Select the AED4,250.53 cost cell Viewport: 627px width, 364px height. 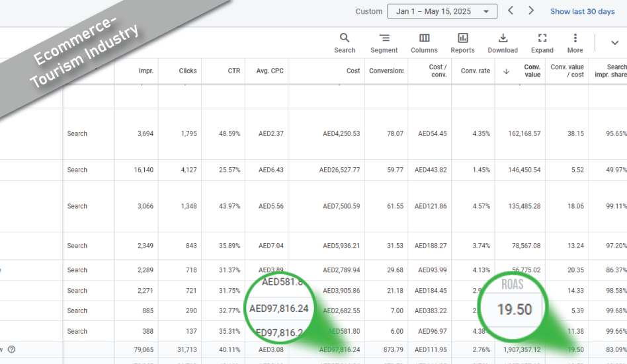(341, 133)
